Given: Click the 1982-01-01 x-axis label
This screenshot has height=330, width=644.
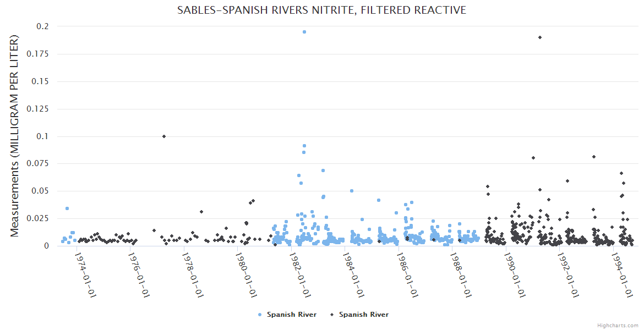Looking at the screenshot, I should pos(301,275).
